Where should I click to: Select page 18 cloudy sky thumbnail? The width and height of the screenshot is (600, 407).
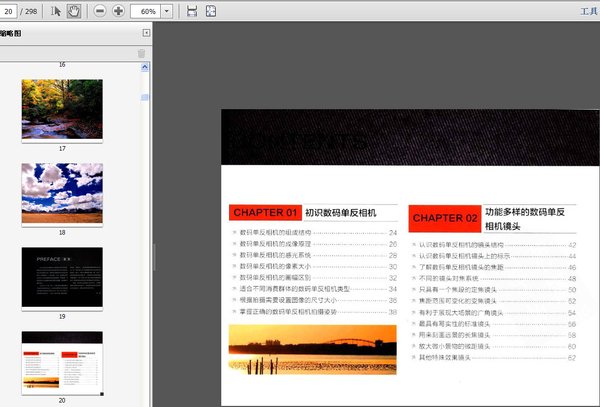tap(62, 193)
